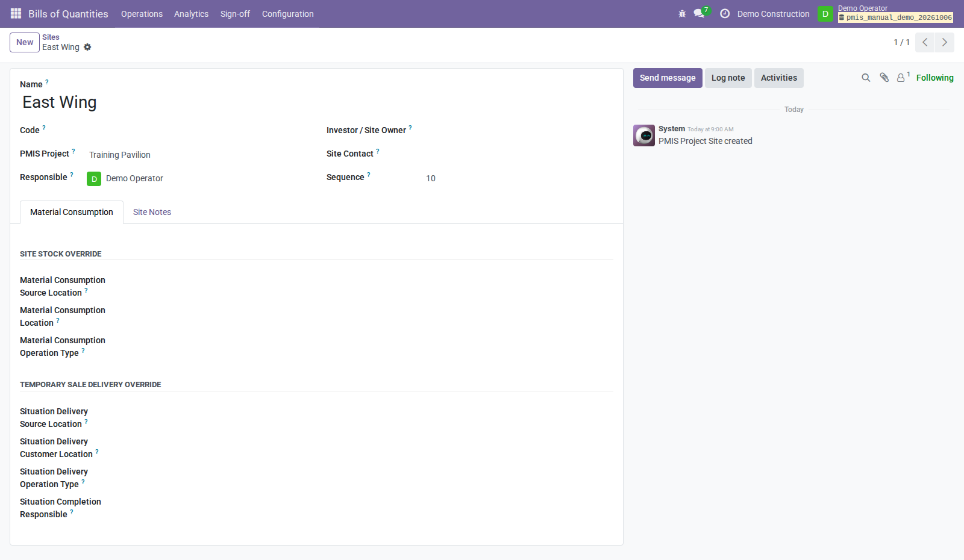Open the Analytics menu
The width and height of the screenshot is (964, 560).
(x=191, y=13)
